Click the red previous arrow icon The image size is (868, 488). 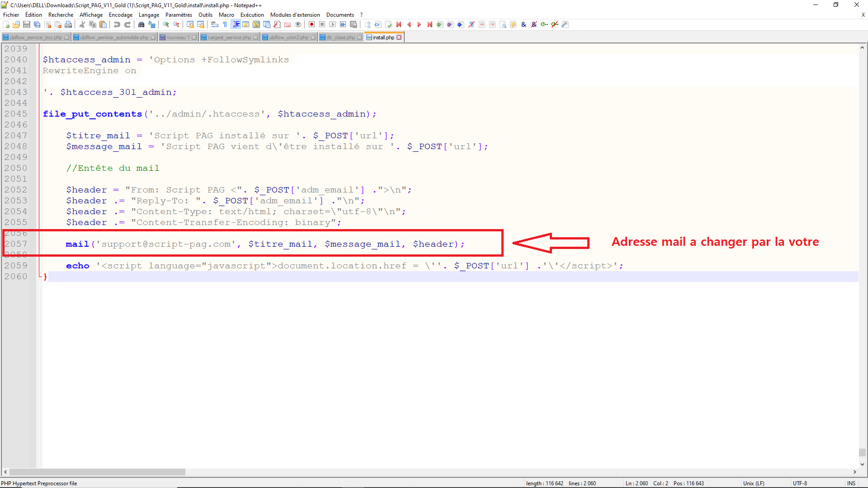click(x=409, y=24)
